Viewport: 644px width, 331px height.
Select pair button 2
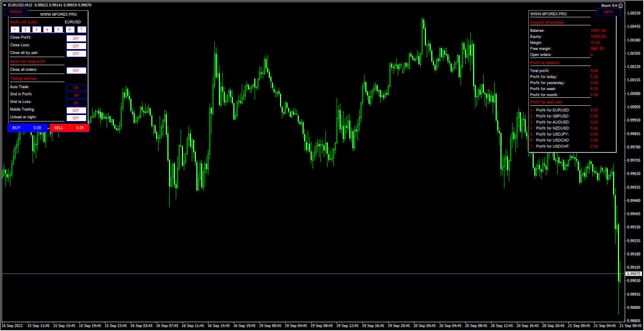tap(26, 30)
